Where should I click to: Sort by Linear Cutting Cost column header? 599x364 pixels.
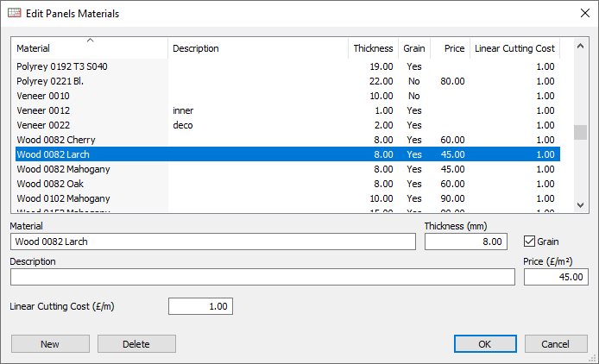tap(514, 48)
